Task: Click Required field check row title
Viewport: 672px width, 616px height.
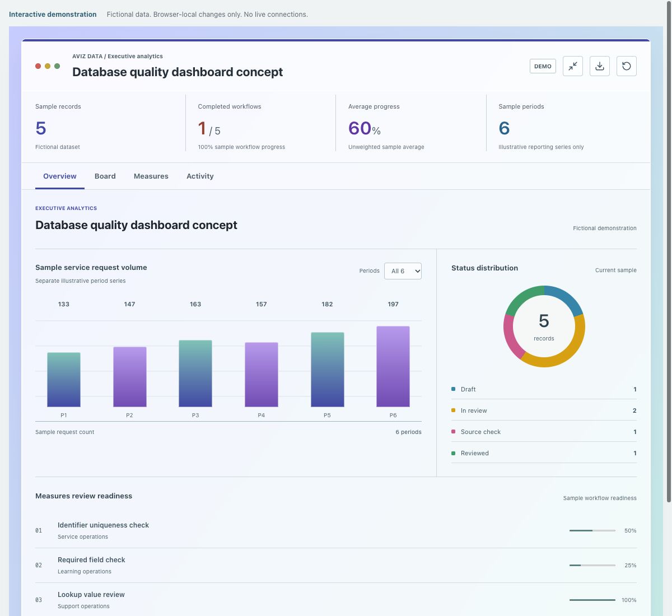Action: click(91, 560)
